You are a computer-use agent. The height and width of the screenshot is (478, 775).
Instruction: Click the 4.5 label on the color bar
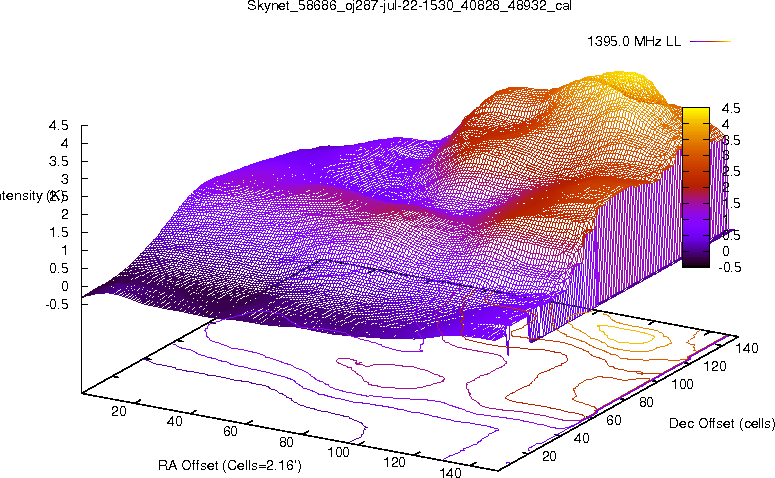tap(731, 109)
